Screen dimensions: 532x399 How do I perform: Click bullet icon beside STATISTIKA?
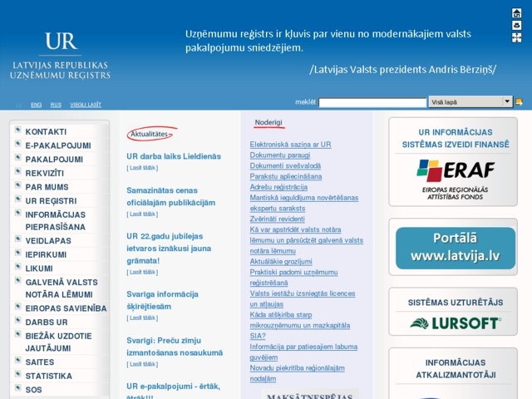[x=18, y=374]
